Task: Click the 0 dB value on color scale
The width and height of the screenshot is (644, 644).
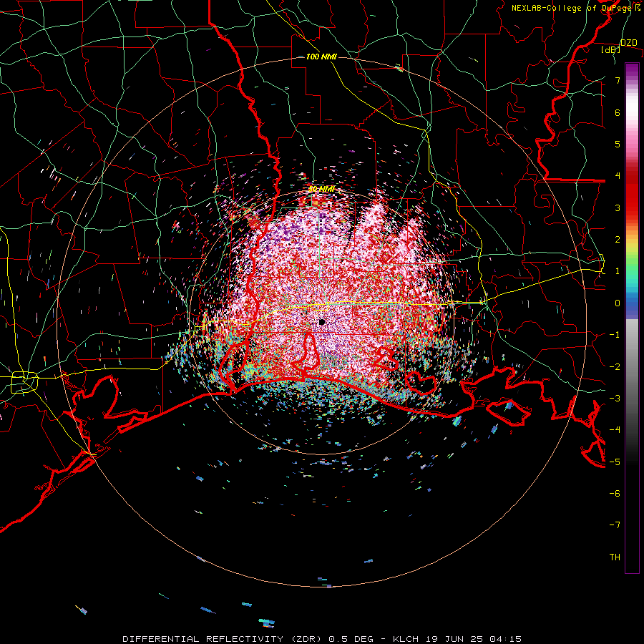Action: pyautogui.click(x=618, y=303)
